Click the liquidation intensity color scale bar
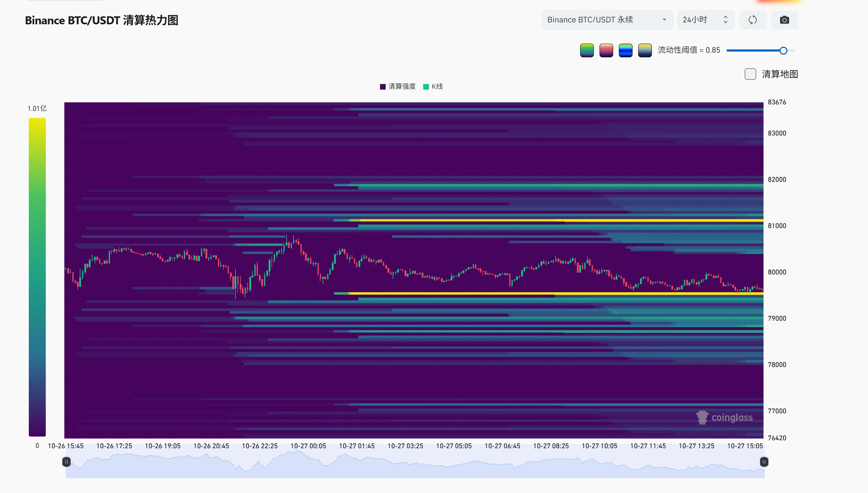 (37, 277)
